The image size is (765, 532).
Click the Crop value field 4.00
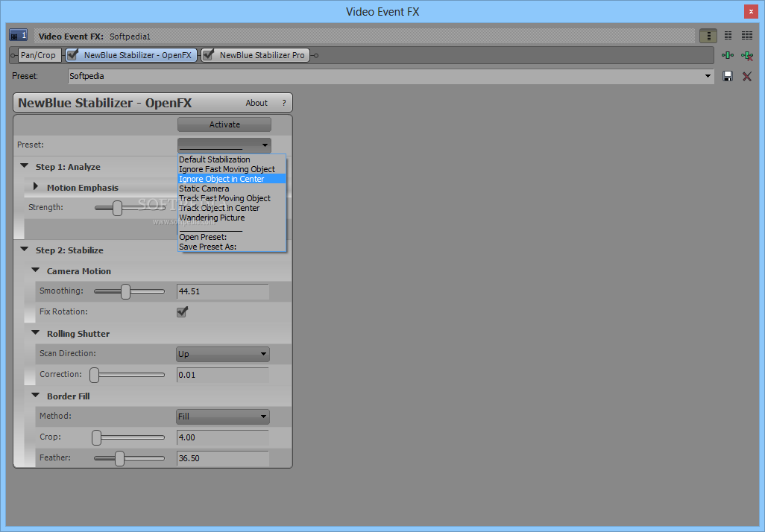pyautogui.click(x=222, y=437)
